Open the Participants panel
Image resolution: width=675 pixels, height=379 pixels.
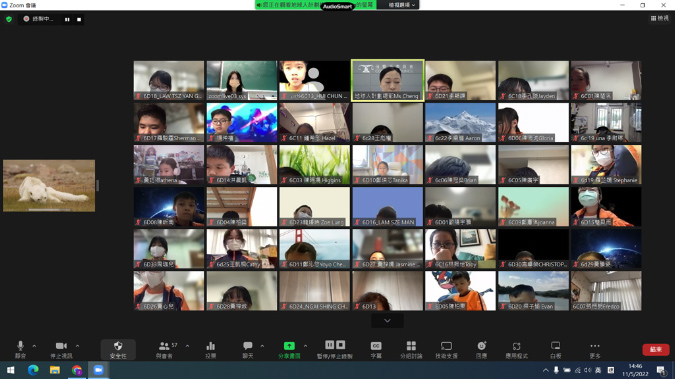164,349
